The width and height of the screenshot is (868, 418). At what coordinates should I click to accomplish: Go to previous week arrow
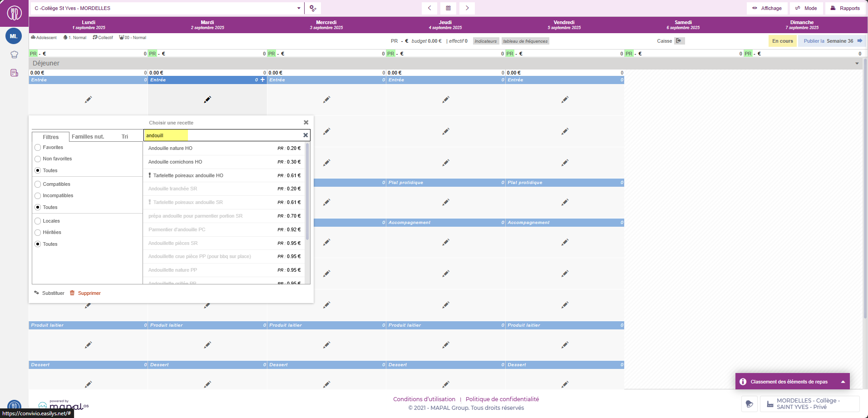(x=429, y=8)
